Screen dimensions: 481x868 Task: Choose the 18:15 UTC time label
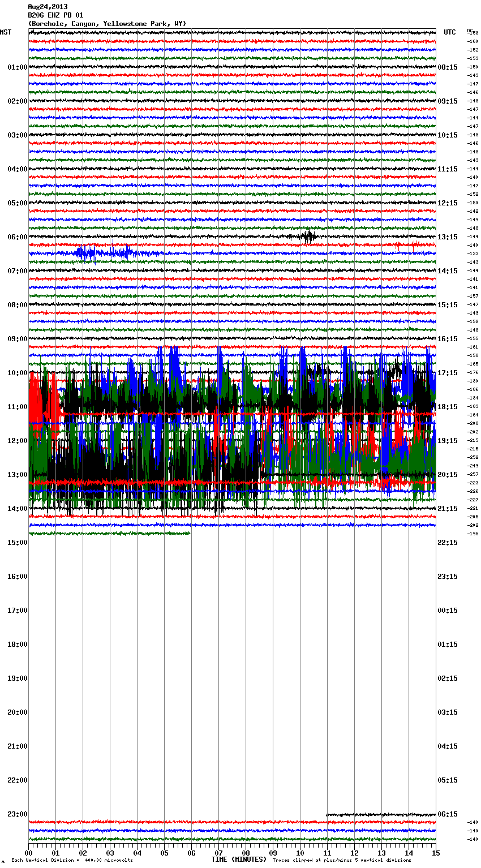(x=448, y=407)
